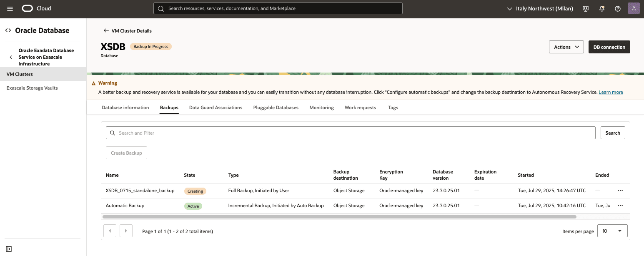Collapse the left navigation panel
The image size is (644, 256).
(x=8, y=249)
